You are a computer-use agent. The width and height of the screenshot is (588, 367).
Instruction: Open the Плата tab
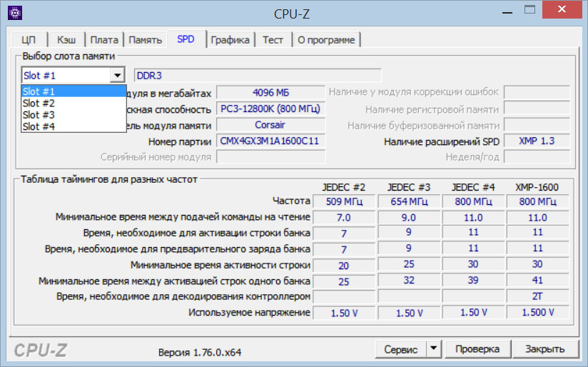point(104,40)
